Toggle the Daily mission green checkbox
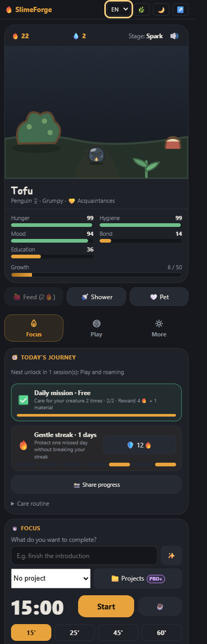 coord(23,400)
